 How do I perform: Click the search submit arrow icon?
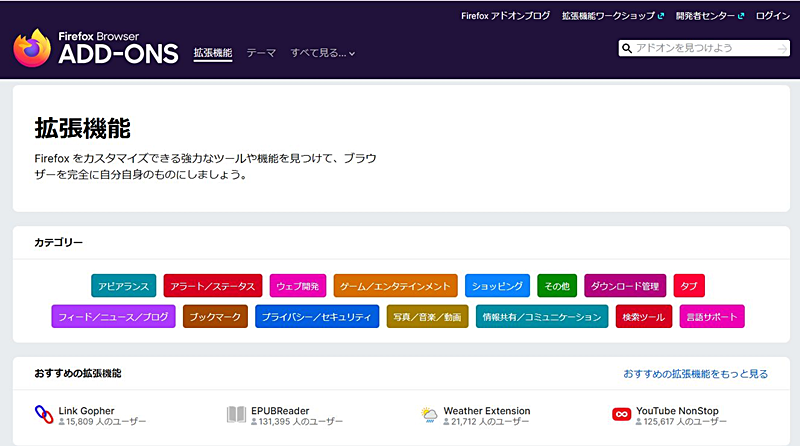tap(782, 48)
